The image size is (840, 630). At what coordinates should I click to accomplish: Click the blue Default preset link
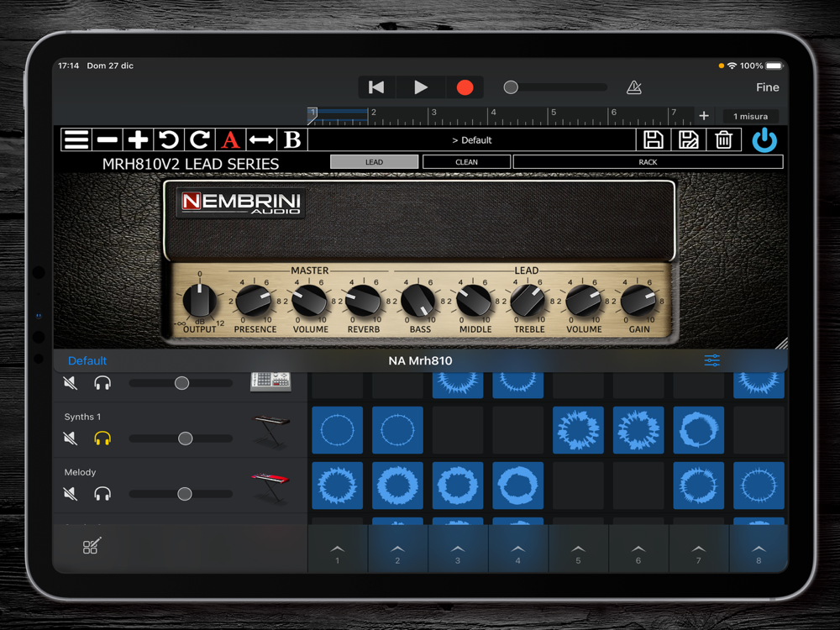tap(87, 360)
